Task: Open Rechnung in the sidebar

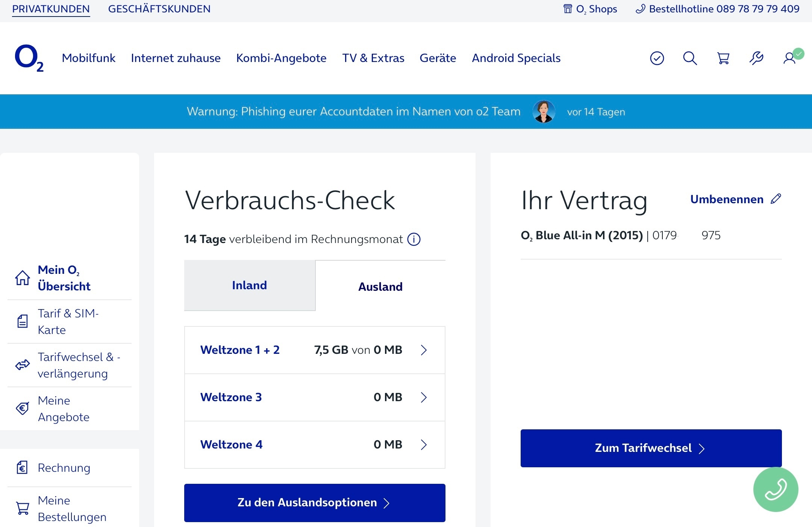Action: tap(64, 468)
